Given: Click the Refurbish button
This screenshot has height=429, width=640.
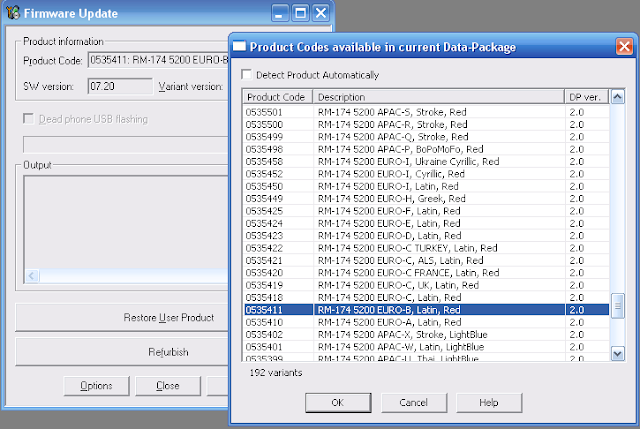Looking at the screenshot, I should pos(122,352).
